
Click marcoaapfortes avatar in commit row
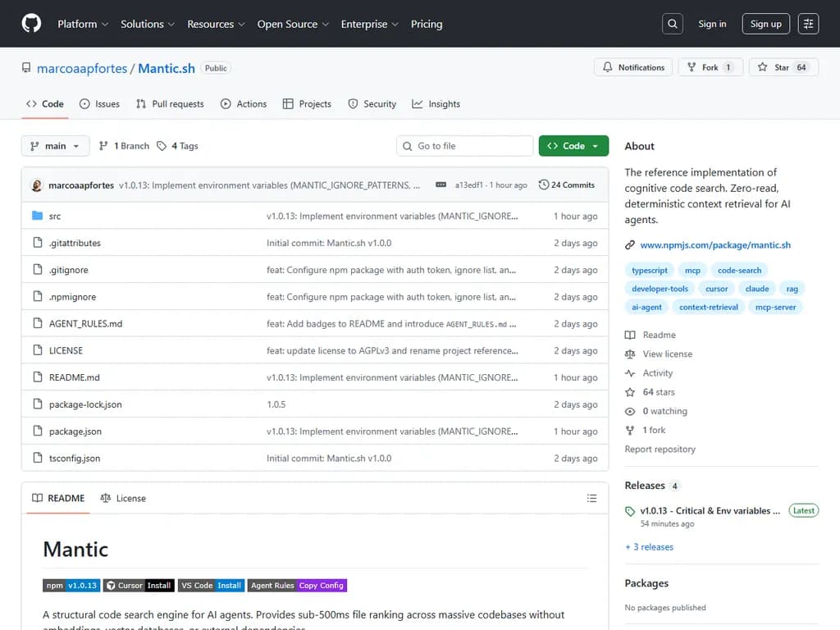37,185
